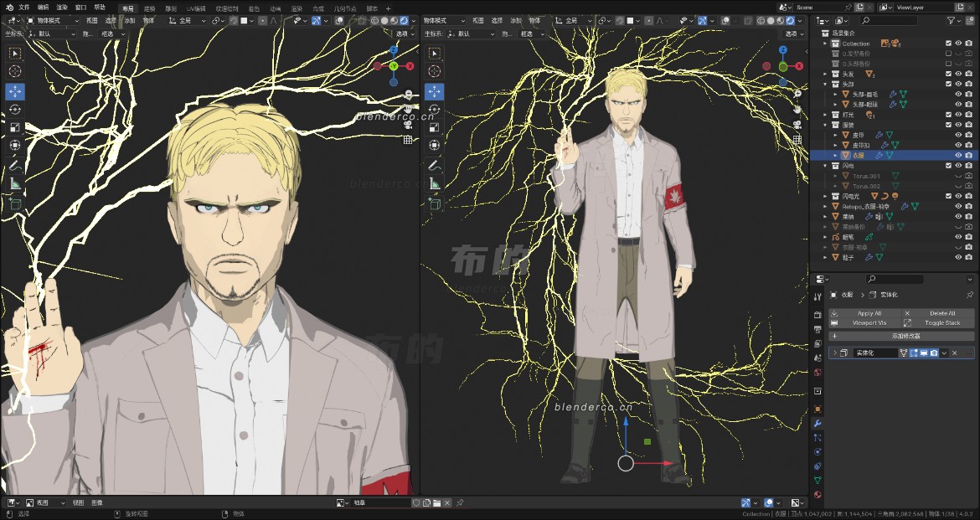Viewport: 980px width, 520px height.
Task: Pin the properties editor context
Action: 970,295
